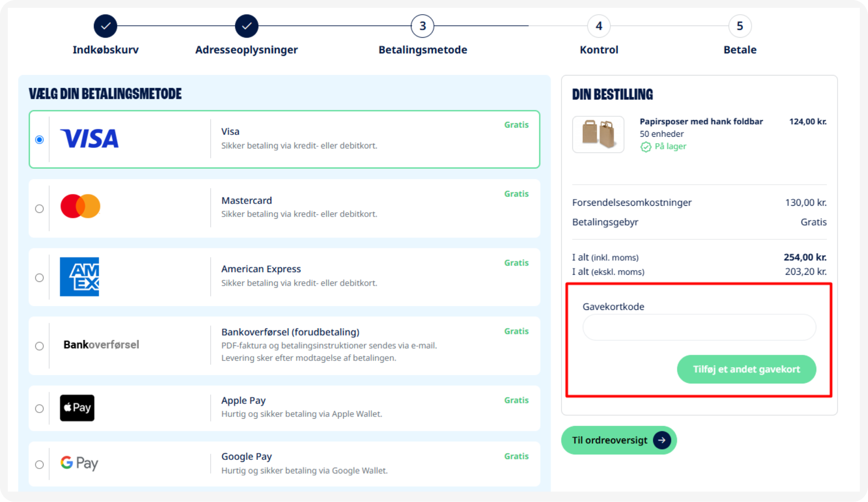This screenshot has height=502, width=868.
Task: Click the Visa logo
Action: tap(89, 139)
